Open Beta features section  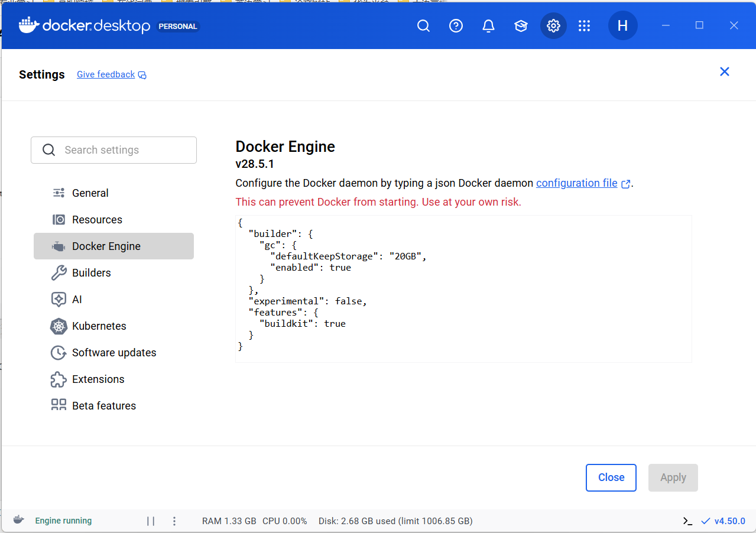113,405
